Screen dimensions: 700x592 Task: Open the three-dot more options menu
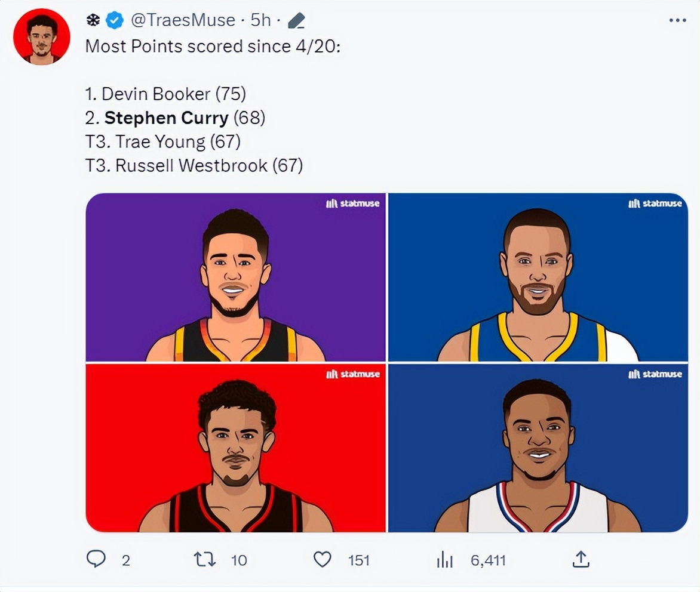click(x=677, y=21)
